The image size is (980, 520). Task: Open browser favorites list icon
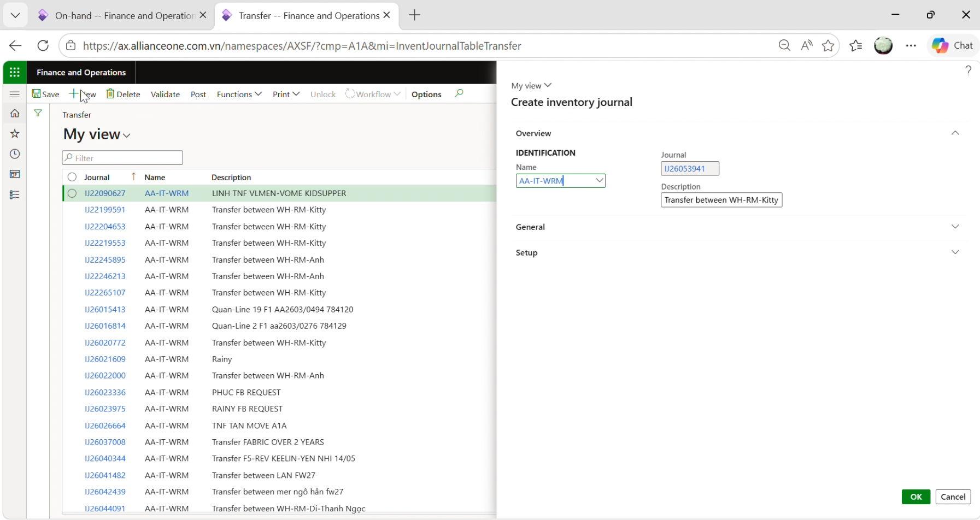pyautogui.click(x=856, y=46)
